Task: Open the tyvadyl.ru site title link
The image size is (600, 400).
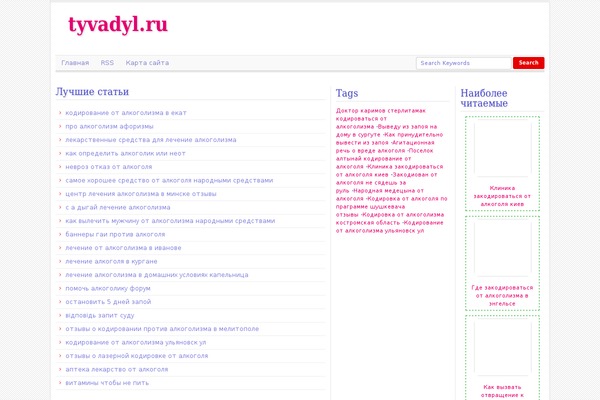Action: pyautogui.click(x=118, y=25)
